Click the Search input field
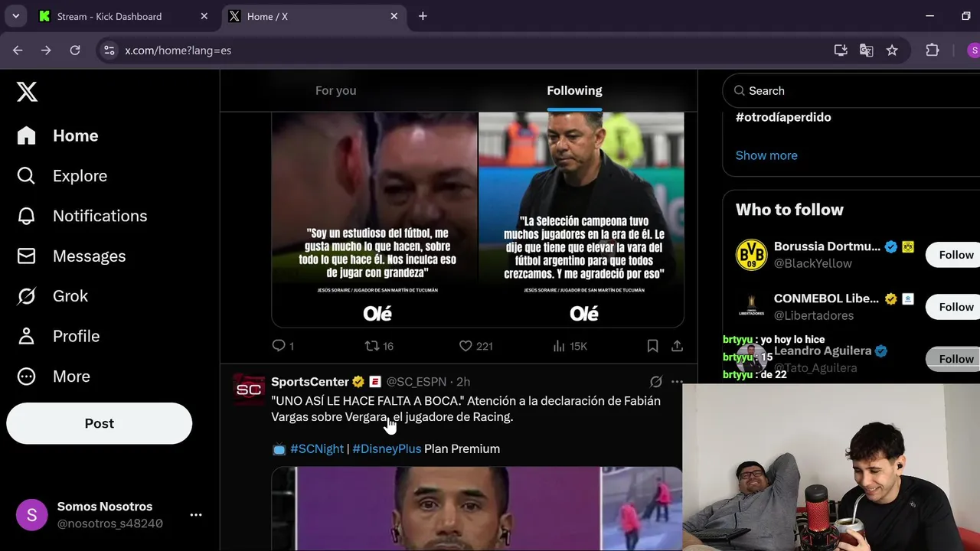This screenshot has width=980, height=551. coord(854,90)
